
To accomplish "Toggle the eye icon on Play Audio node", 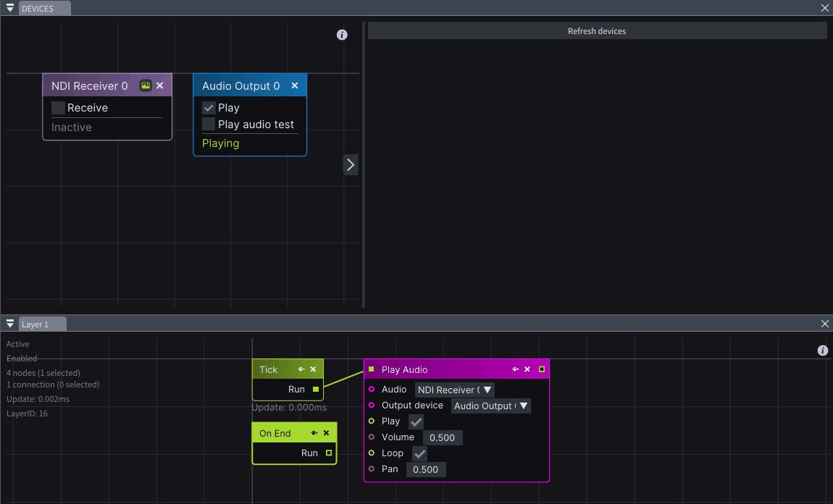I will click(515, 369).
